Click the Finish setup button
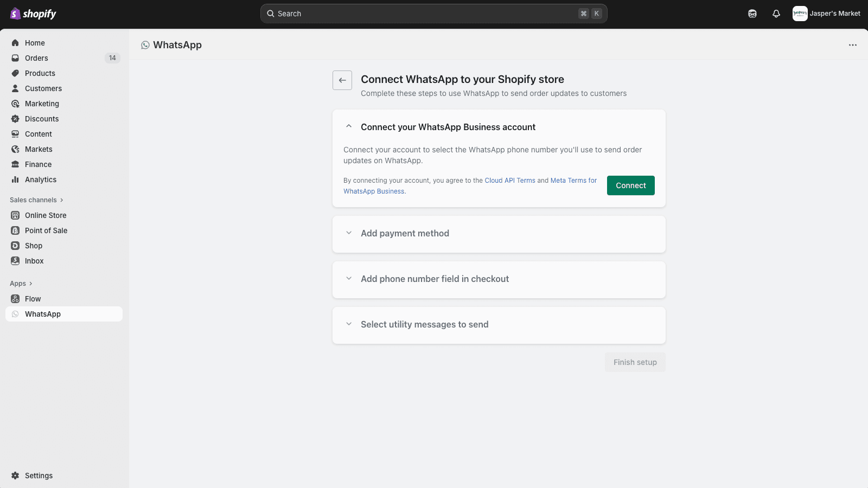Screen dimensions: 868x488 [635, 362]
